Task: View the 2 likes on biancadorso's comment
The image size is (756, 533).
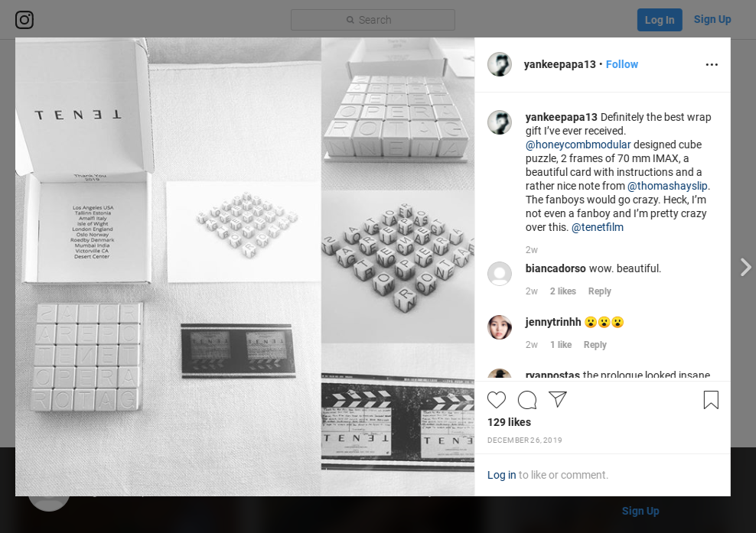Action: (563, 291)
